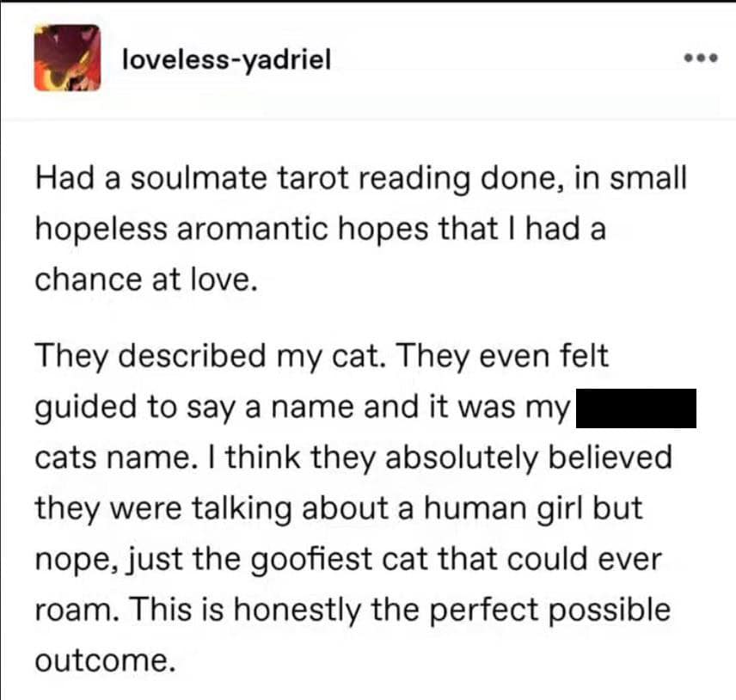The height and width of the screenshot is (700, 736).
Task: Open the loveless-yadriel blog username link
Action: click(226, 59)
